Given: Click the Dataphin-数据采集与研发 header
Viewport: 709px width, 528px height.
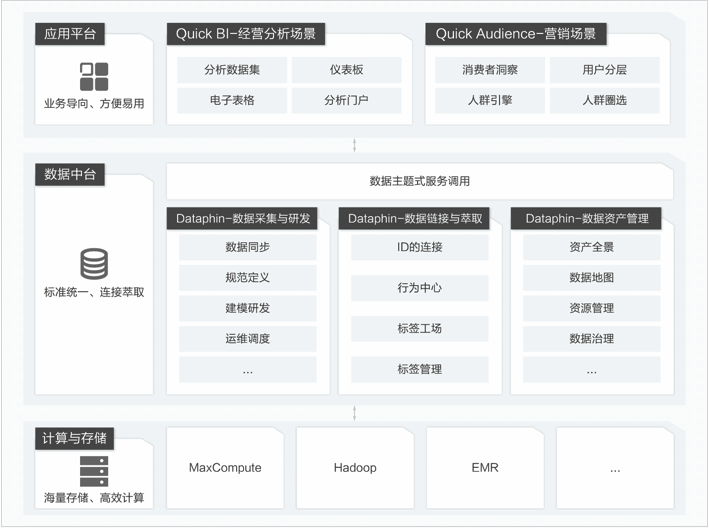Looking at the screenshot, I should coord(243,219).
